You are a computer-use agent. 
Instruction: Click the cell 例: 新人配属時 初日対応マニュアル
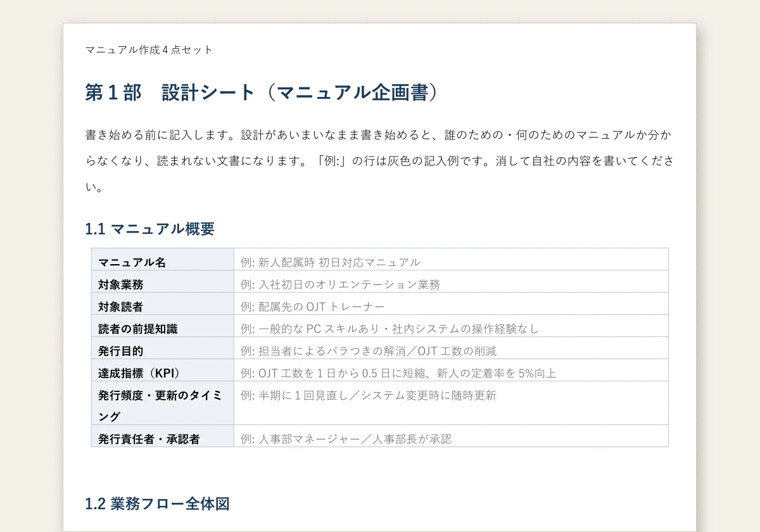(451, 260)
